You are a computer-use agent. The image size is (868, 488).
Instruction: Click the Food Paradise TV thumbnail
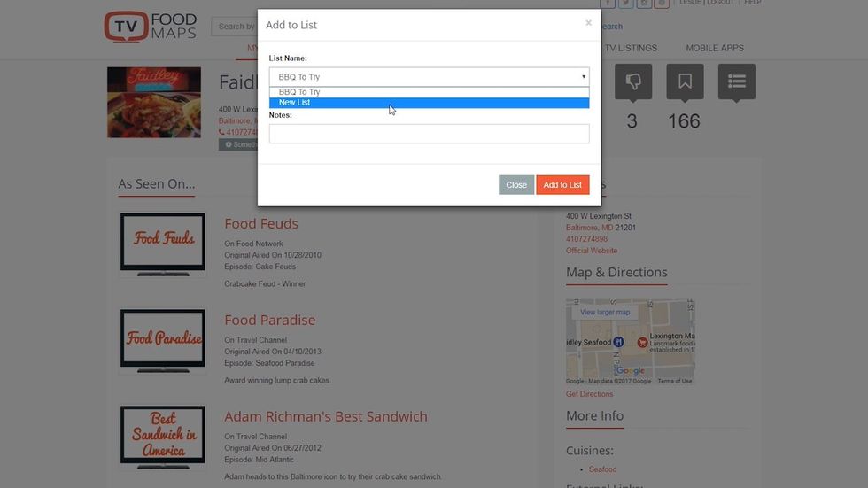(x=163, y=340)
